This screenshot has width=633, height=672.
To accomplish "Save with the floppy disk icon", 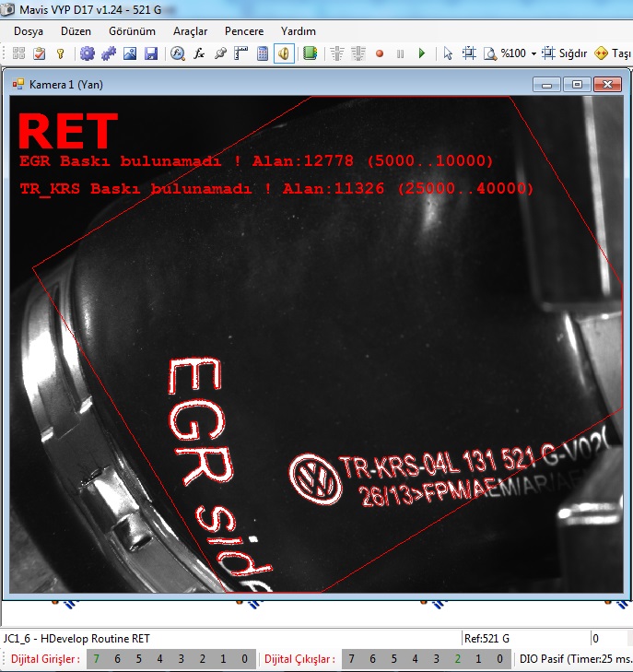I will pyautogui.click(x=151, y=53).
